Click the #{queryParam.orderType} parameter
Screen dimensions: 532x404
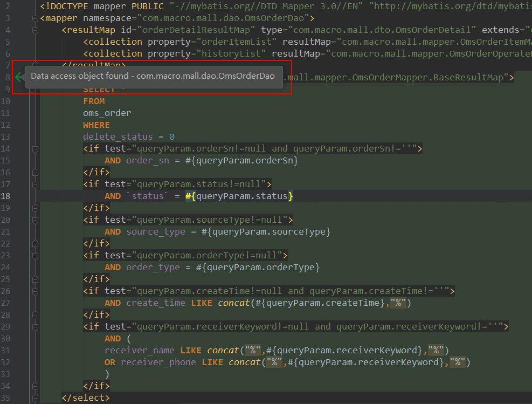pyautogui.click(x=258, y=268)
